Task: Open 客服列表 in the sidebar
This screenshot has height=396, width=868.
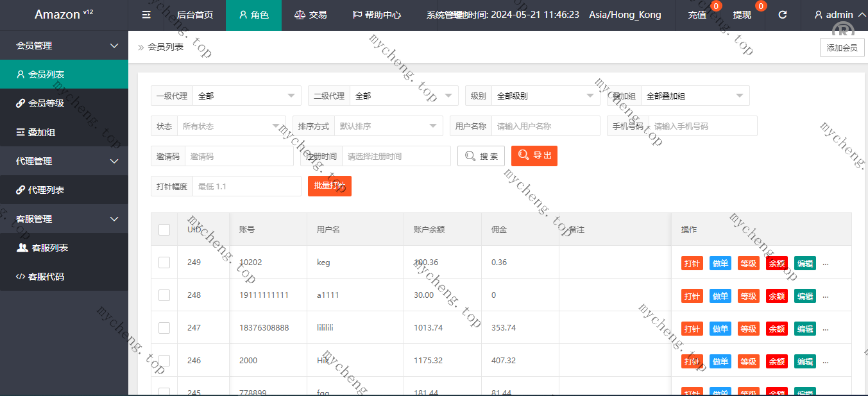Action: pyautogui.click(x=49, y=248)
